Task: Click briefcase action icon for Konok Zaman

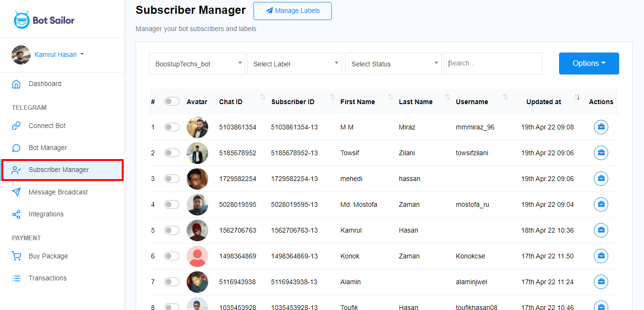Action: (601, 256)
